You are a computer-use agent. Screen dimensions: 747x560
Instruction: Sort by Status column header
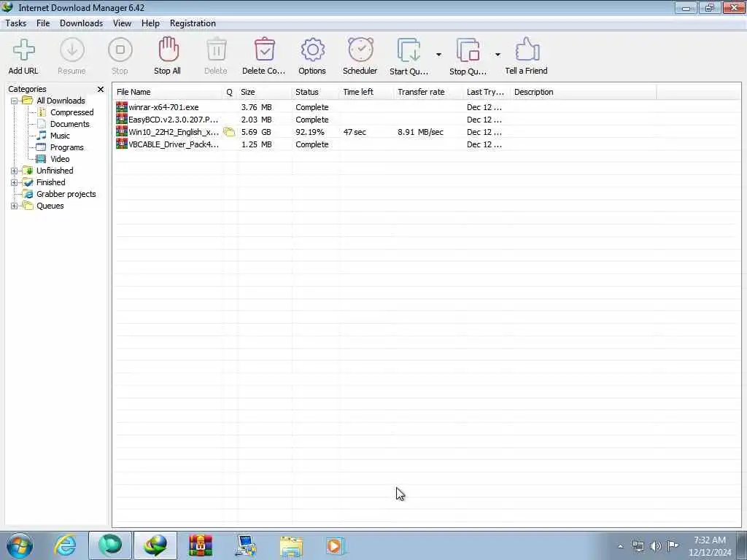point(315,92)
